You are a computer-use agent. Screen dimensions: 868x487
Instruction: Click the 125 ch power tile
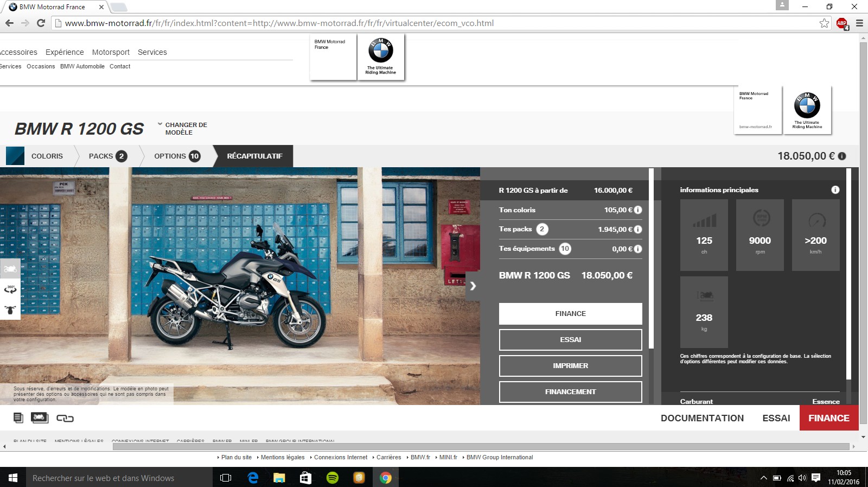pyautogui.click(x=704, y=235)
